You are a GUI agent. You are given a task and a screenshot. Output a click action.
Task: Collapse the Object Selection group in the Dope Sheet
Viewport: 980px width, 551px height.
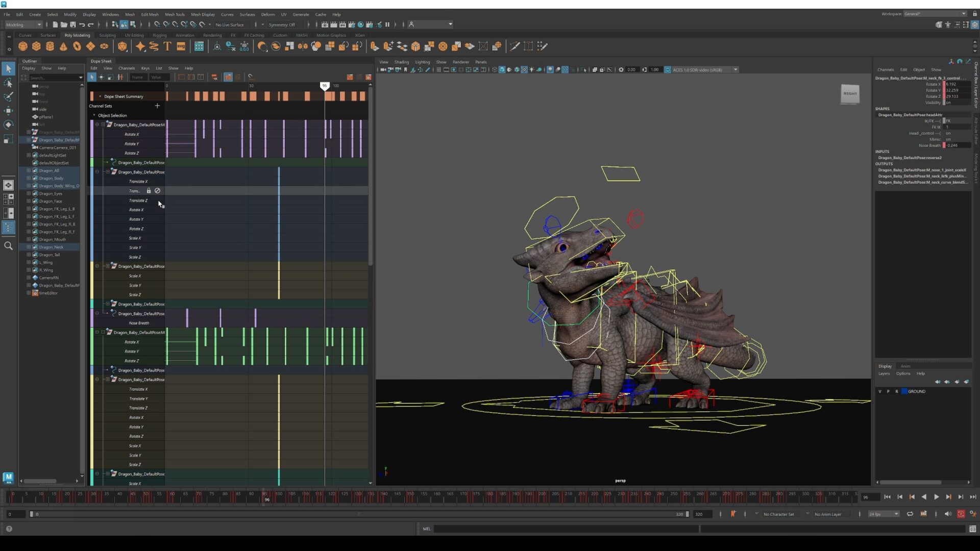tap(94, 115)
